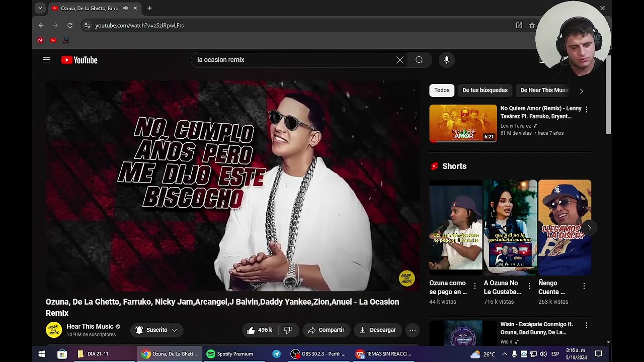Open the clock showing 8:16 a. m.
The width and height of the screenshot is (644, 362).
click(x=576, y=354)
